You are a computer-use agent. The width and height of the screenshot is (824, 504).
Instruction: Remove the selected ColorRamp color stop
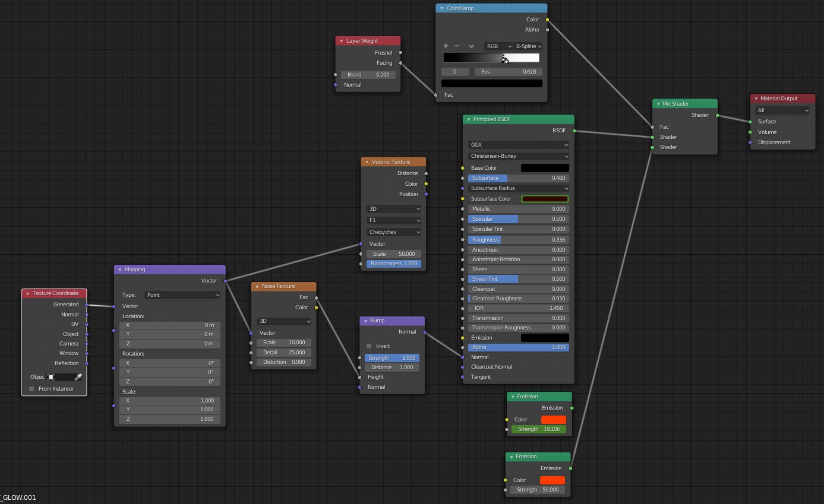(456, 46)
